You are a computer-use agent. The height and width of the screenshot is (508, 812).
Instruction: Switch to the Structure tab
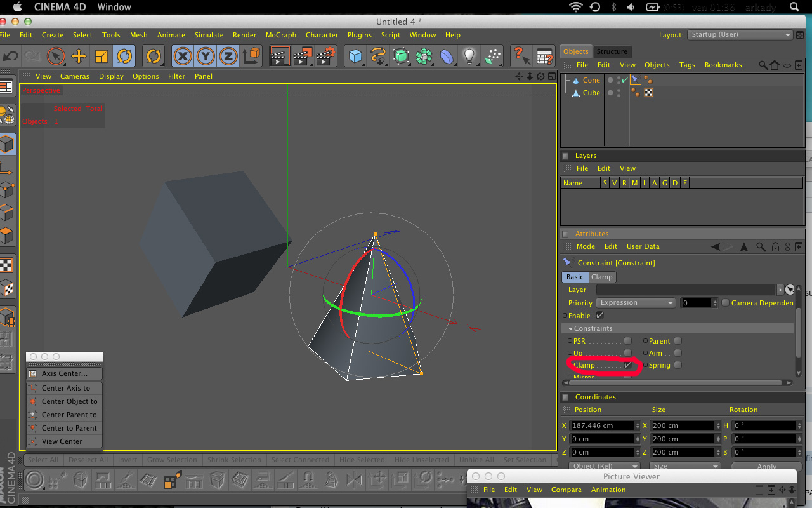[612, 51]
